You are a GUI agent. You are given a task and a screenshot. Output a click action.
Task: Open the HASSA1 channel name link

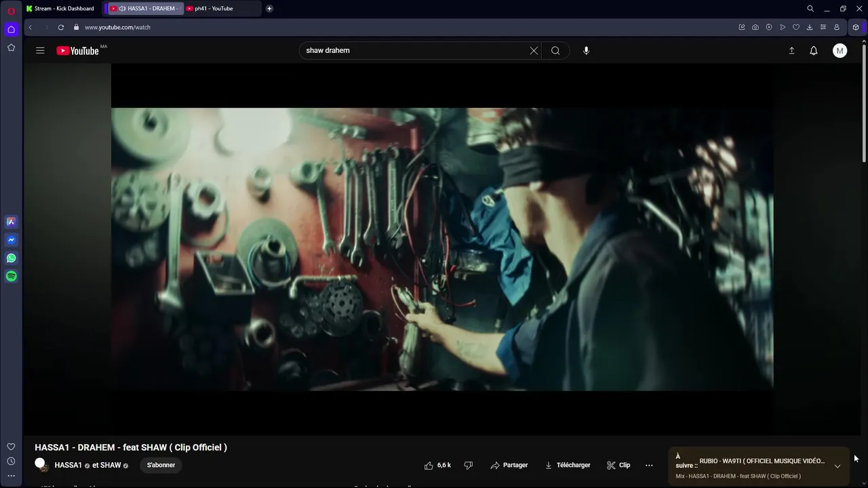click(68, 465)
